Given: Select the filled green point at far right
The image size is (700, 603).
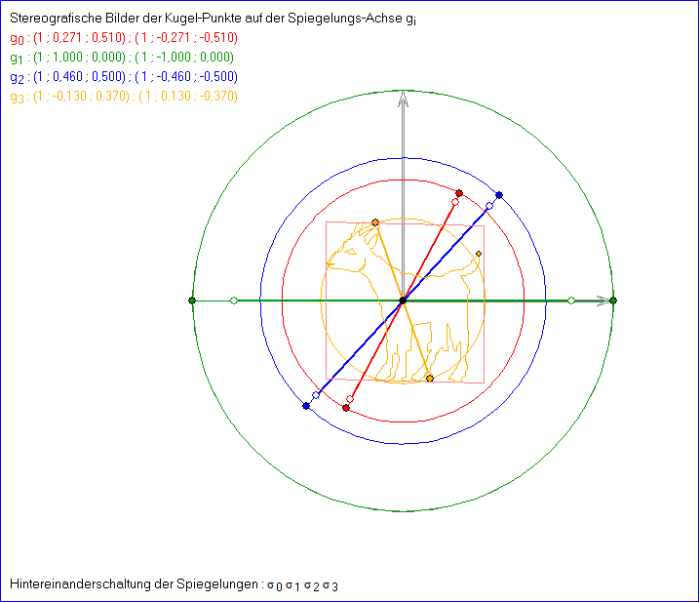Looking at the screenshot, I should tap(613, 301).
